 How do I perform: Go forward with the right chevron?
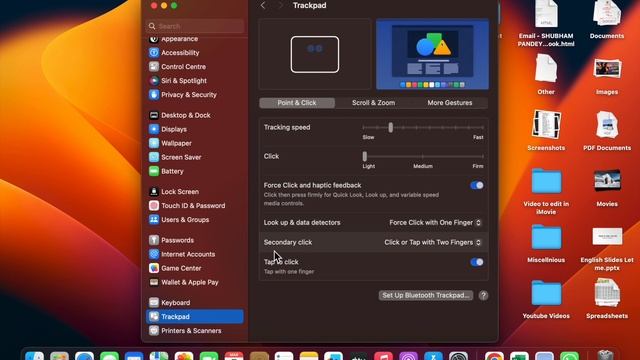click(x=280, y=5)
